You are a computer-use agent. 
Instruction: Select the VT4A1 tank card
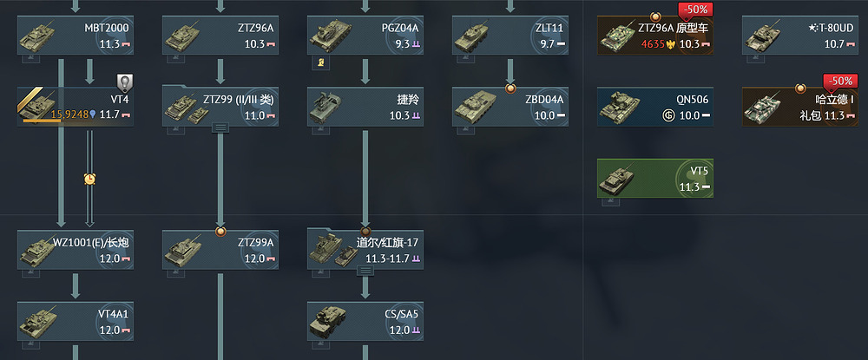tap(76, 321)
